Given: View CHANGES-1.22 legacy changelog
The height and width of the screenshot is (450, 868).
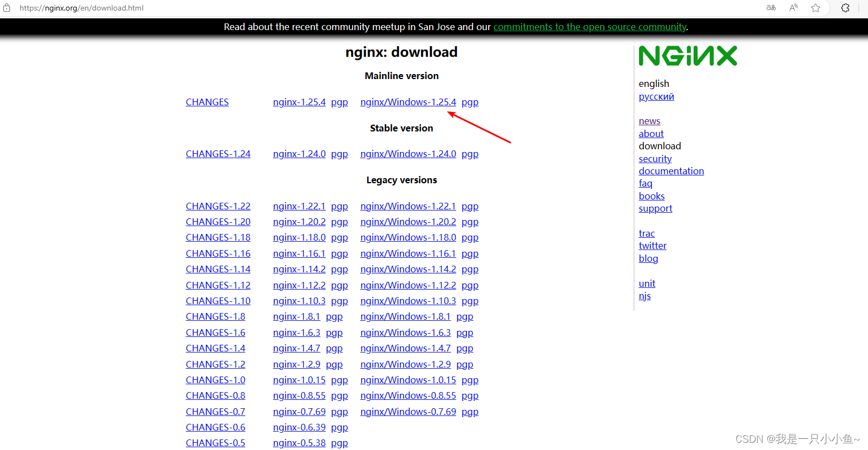Looking at the screenshot, I should coord(218,206).
